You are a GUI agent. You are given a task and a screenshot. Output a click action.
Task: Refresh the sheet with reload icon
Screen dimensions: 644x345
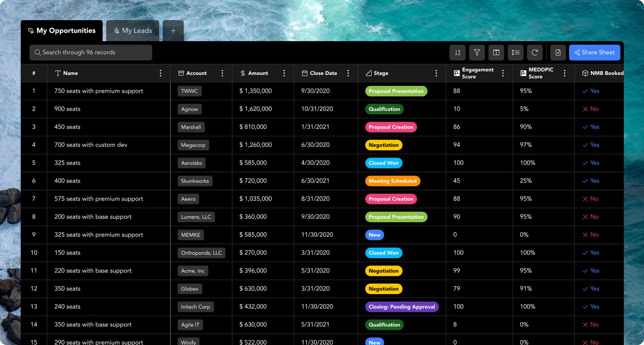tap(535, 53)
